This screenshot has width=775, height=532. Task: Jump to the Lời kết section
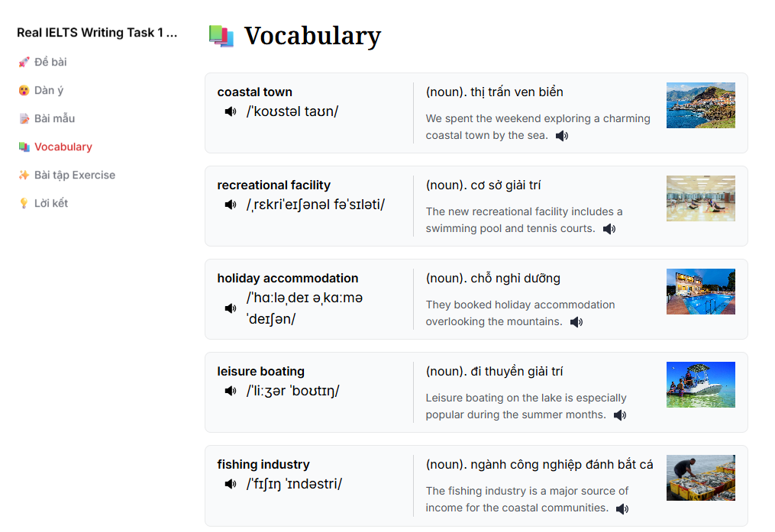coord(50,203)
